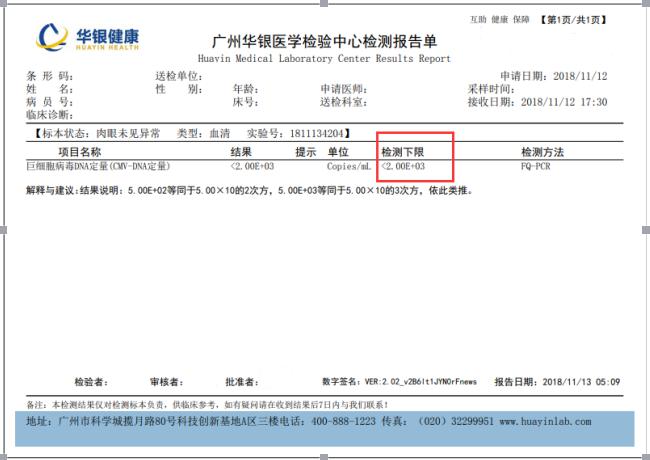
Task: Click the English subtitle 'Medical Laboratory Center Results Report'
Action: (343, 58)
